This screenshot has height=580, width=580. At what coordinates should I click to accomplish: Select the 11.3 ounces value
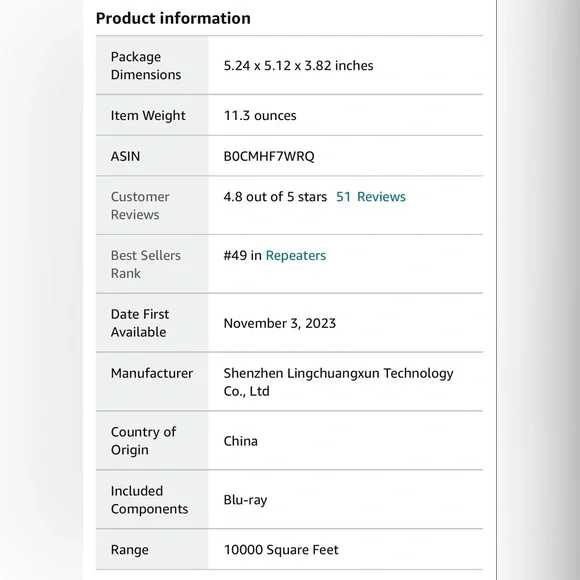pyautogui.click(x=260, y=116)
